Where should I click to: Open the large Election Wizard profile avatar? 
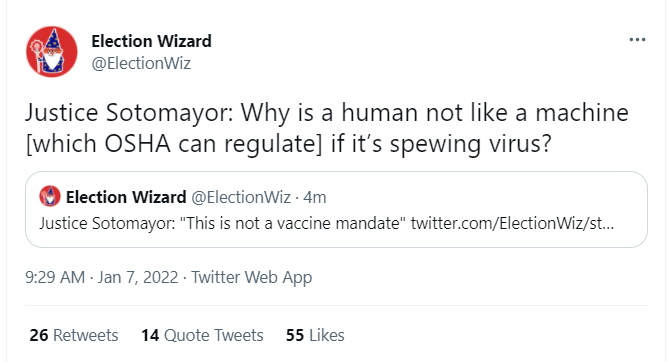pyautogui.click(x=52, y=52)
